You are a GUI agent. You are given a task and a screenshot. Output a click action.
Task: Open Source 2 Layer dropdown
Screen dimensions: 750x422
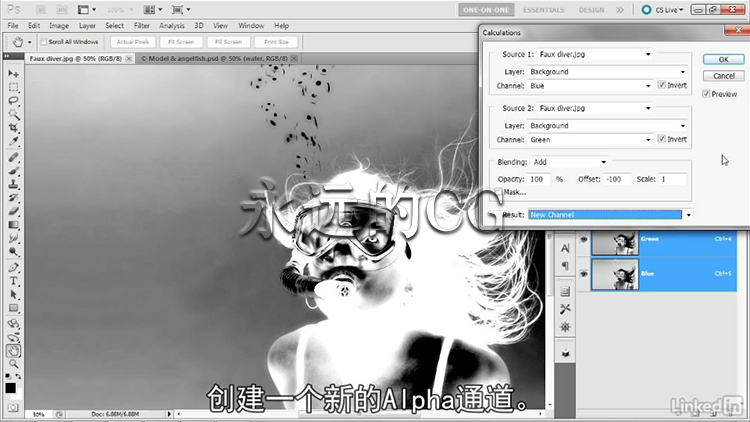click(607, 125)
